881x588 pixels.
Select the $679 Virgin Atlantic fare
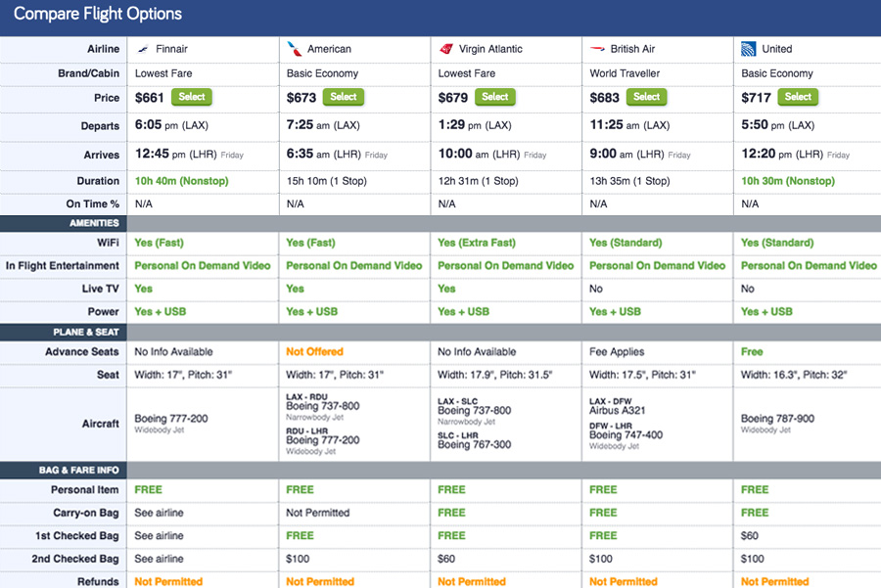[495, 97]
